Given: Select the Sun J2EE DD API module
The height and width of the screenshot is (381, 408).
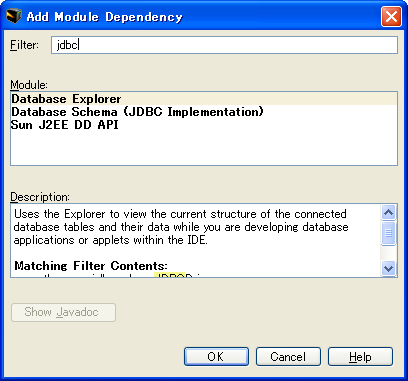Looking at the screenshot, I should click(x=204, y=125).
